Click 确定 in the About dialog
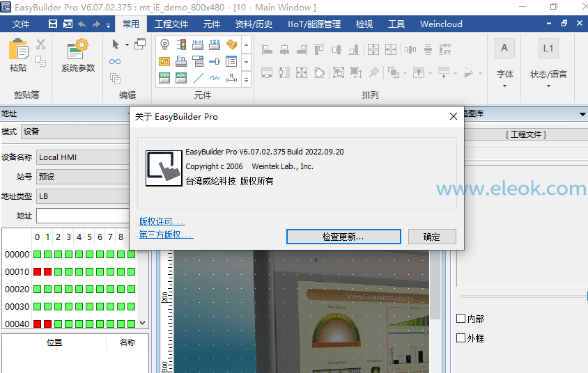 432,237
